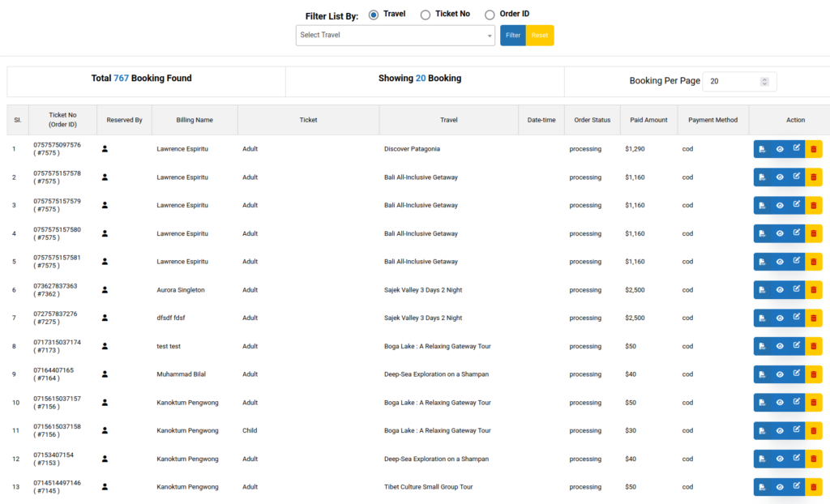The image size is (830, 504).
Task: Select the Order ID filter radio button
Action: tap(490, 15)
